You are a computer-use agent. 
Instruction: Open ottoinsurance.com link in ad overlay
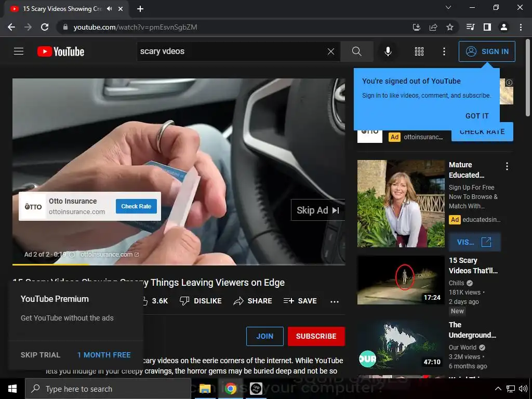(109, 255)
